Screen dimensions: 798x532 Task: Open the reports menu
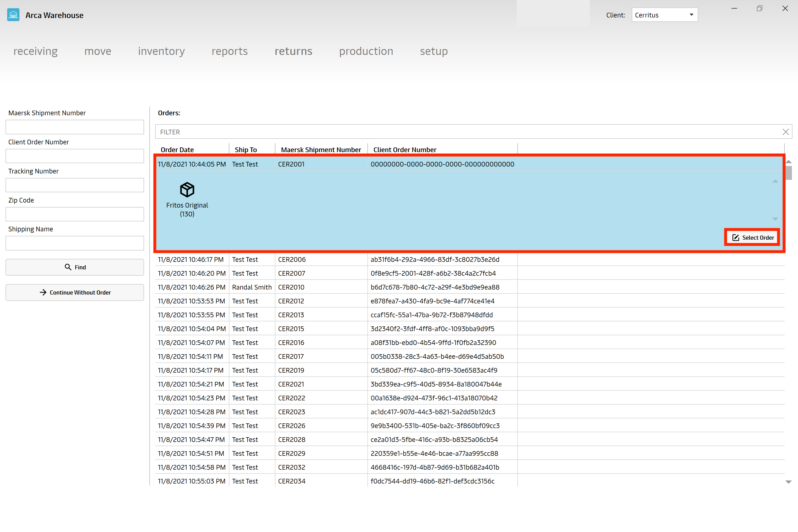(x=230, y=51)
